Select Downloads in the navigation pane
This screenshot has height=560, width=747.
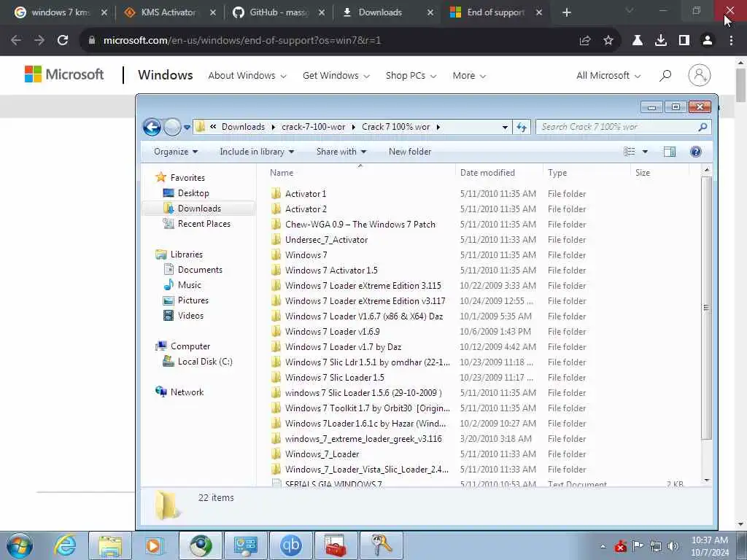pyautogui.click(x=199, y=208)
